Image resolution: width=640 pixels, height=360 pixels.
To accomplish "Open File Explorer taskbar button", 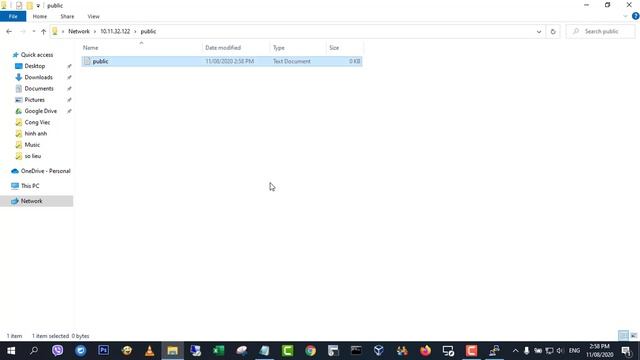I will 172,351.
